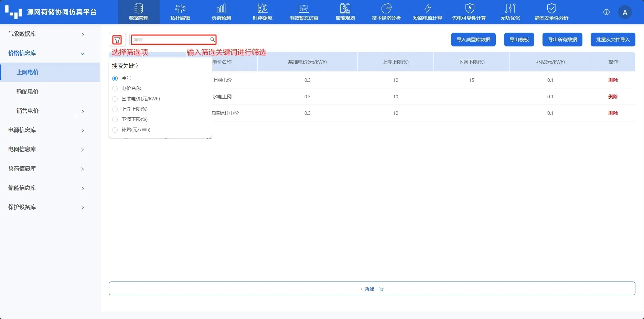The width and height of the screenshot is (644, 319).
Task: Open the 短路电流计算 lightning icon
Action: pyautogui.click(x=428, y=8)
